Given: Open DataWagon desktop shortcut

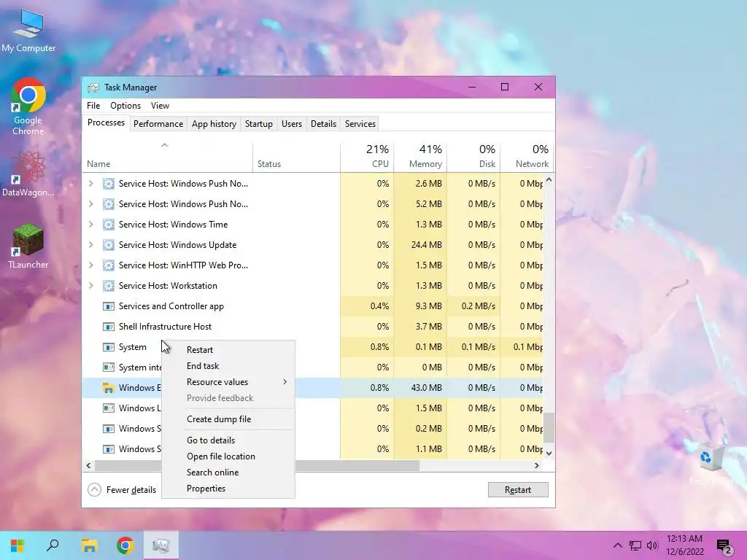Looking at the screenshot, I should pos(28,174).
